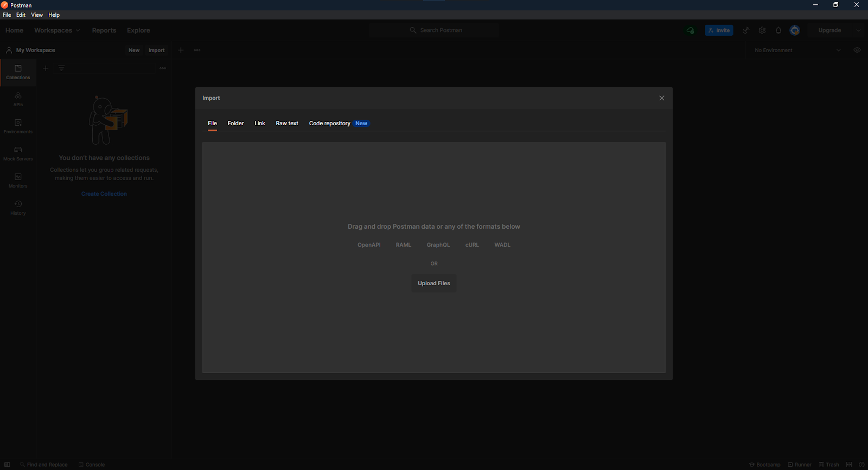Switch to the Folder tab in Import dialog
This screenshot has width=868, height=470.
(x=235, y=124)
